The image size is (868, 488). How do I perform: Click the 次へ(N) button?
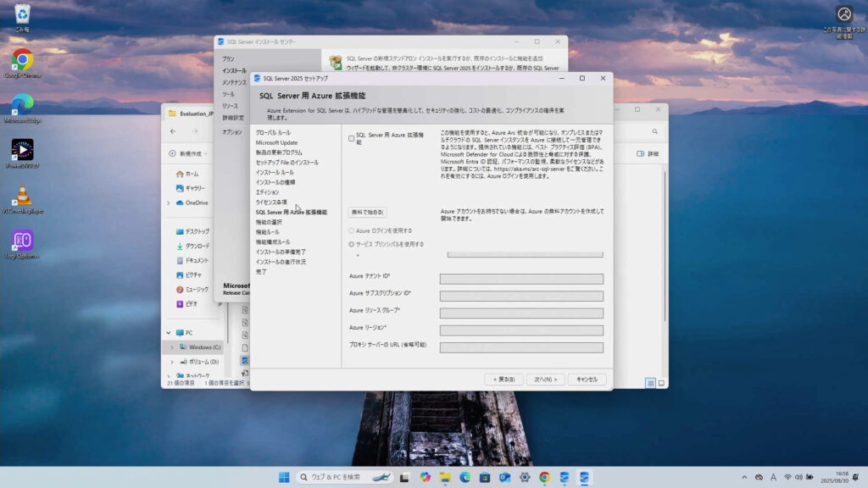pos(545,380)
